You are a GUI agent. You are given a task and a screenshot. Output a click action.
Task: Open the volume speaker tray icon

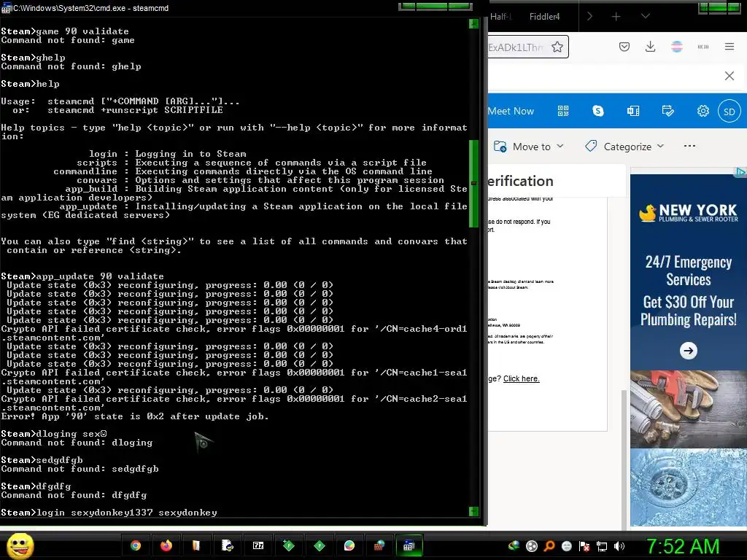(619, 546)
